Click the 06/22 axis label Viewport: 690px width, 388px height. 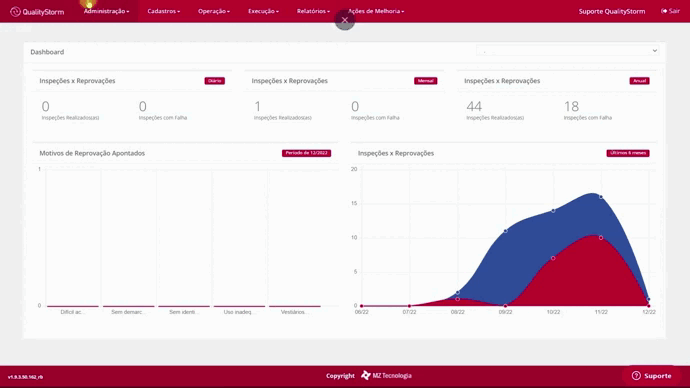(x=362, y=312)
